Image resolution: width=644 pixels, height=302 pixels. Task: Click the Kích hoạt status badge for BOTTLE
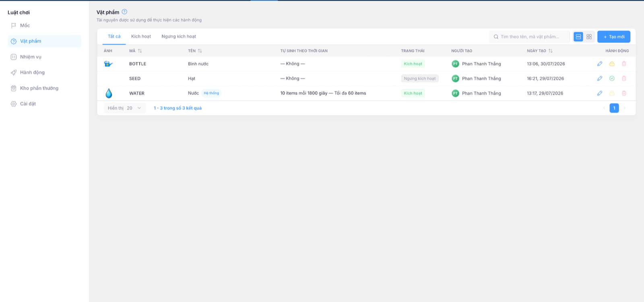pos(413,64)
